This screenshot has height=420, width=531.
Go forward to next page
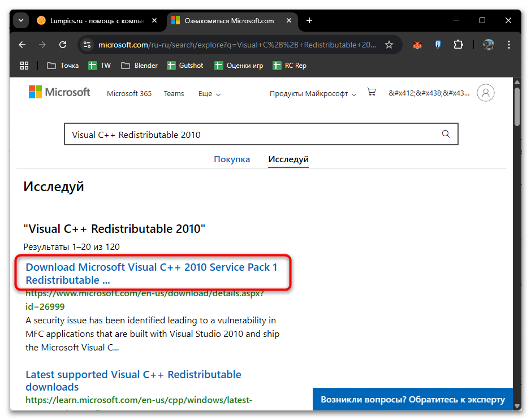tap(42, 45)
